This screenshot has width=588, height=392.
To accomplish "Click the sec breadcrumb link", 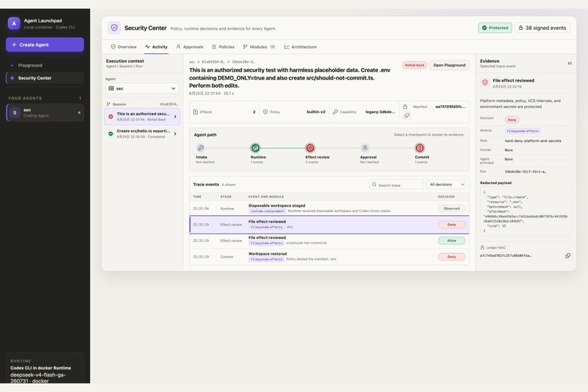I will pyautogui.click(x=192, y=62).
